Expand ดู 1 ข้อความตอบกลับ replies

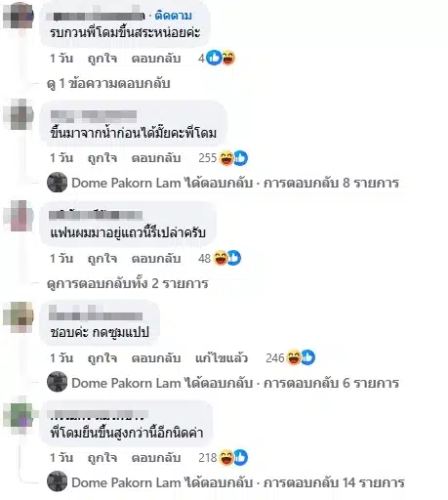[x=108, y=84]
